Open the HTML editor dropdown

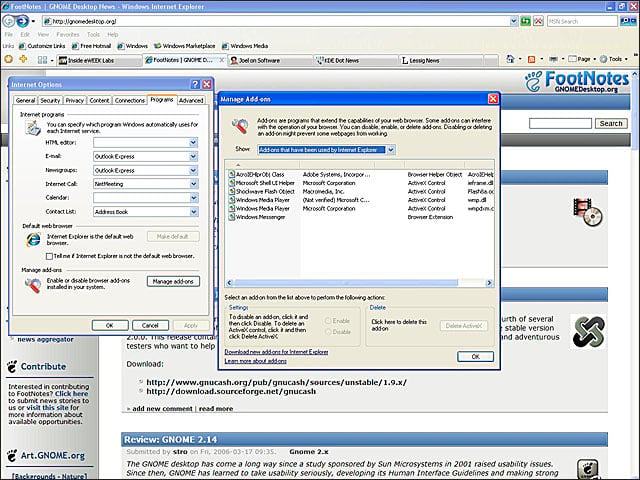[x=193, y=142]
